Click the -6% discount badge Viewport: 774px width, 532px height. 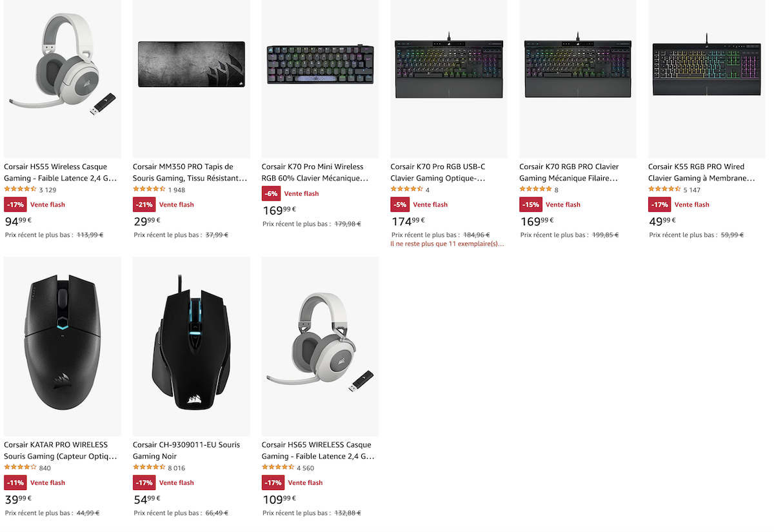(271, 193)
